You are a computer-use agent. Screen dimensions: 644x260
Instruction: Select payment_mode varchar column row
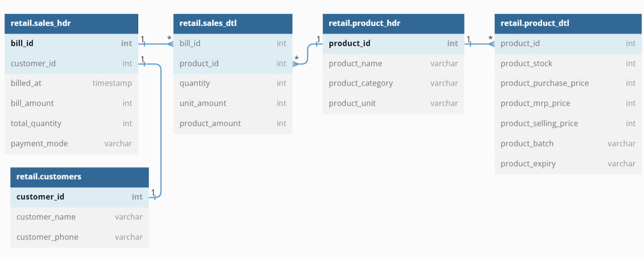(71, 144)
